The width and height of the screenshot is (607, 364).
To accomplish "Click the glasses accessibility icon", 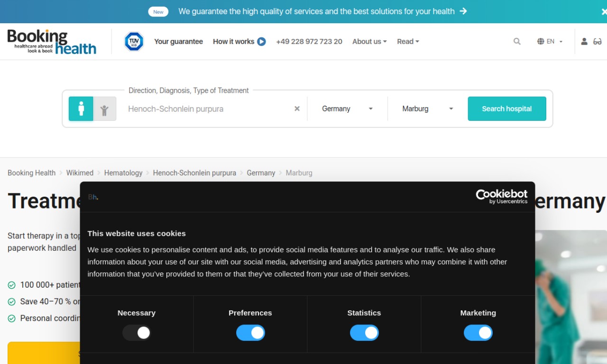I will coord(598,42).
